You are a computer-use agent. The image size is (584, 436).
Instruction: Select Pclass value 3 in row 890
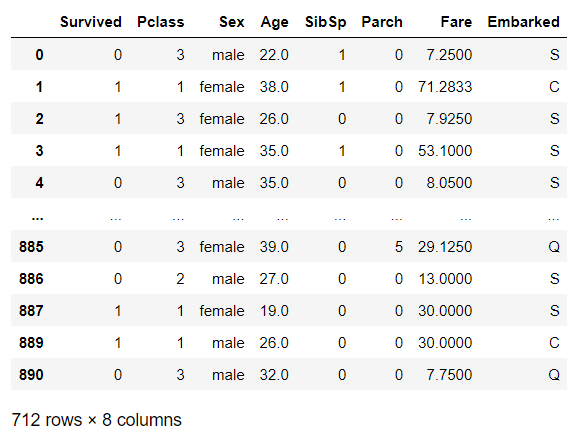click(180, 375)
